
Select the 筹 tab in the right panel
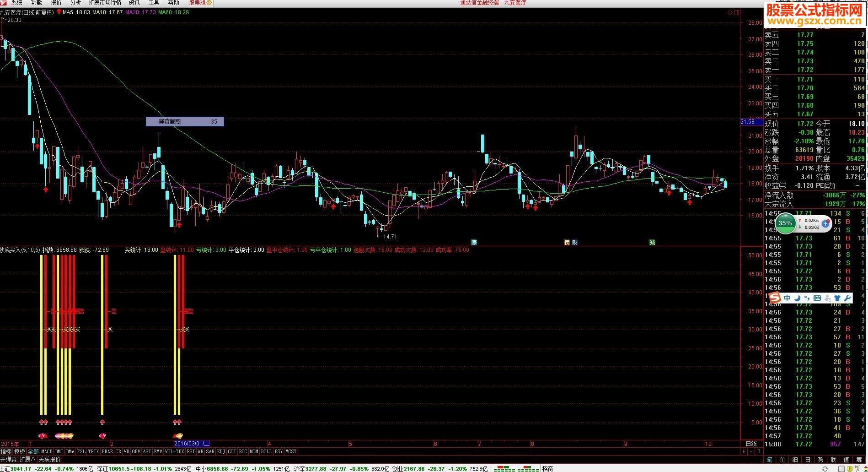click(859, 459)
